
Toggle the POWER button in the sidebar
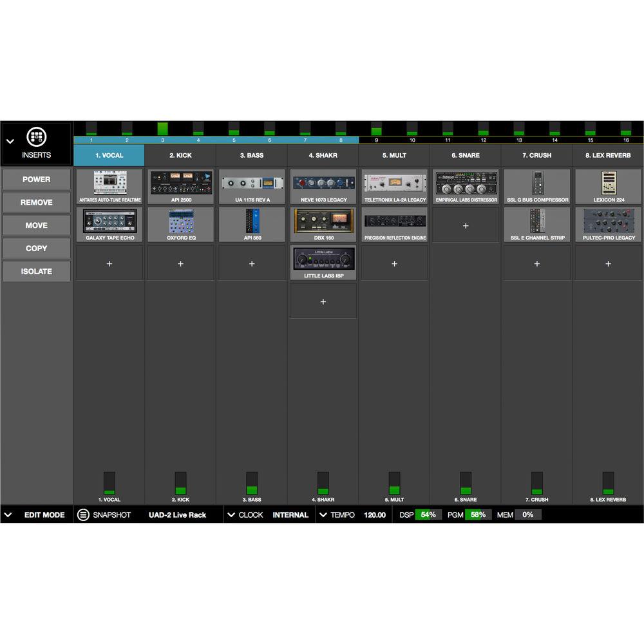(37, 179)
